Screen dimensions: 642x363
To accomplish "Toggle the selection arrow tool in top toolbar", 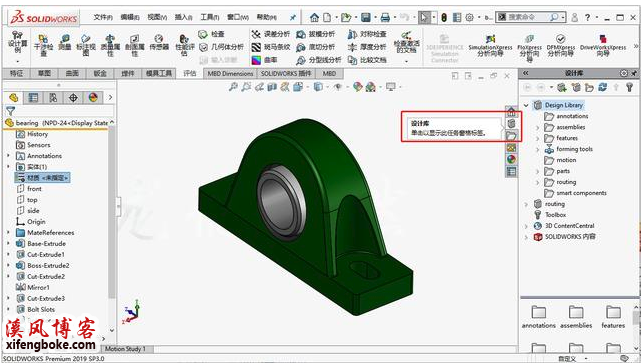I will [x=424, y=17].
